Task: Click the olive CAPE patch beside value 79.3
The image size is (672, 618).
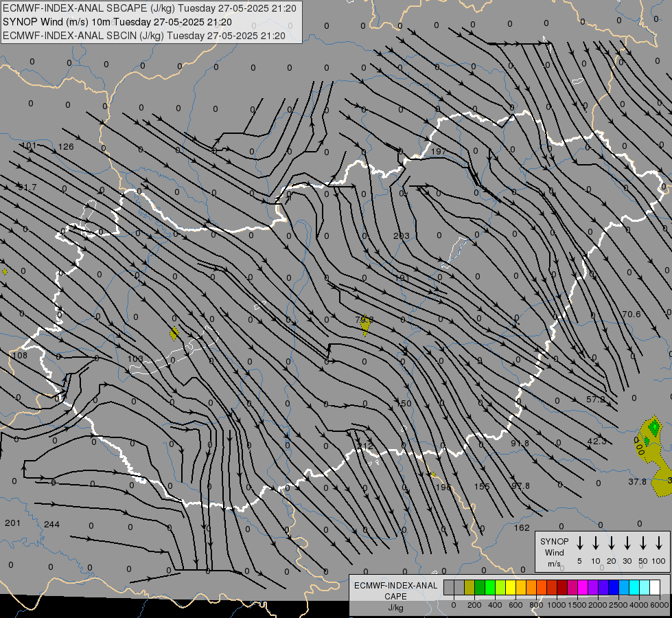Action: [365, 325]
